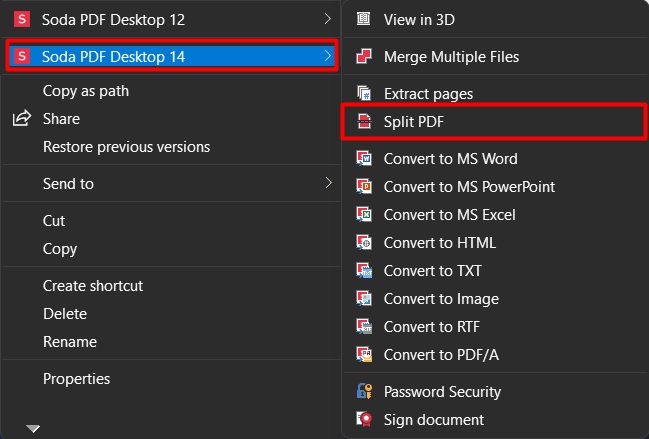The width and height of the screenshot is (649, 439).
Task: Select Convert to MS Excel text
Action: click(449, 215)
